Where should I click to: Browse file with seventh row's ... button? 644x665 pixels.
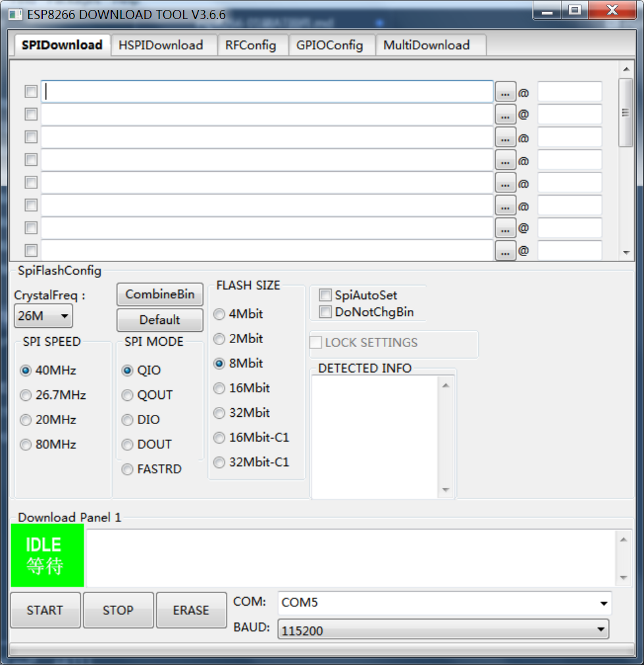pos(505,228)
